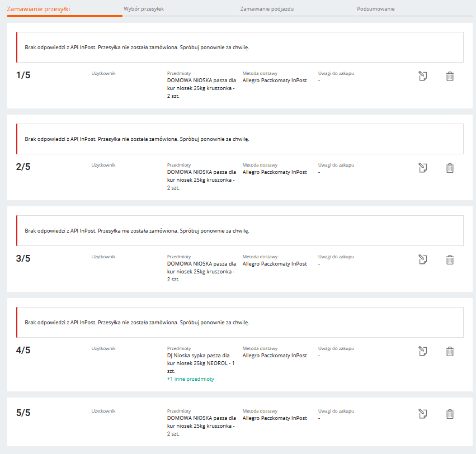Click DOMOWA NIOSKA item text in shipment 5/5

(201, 426)
